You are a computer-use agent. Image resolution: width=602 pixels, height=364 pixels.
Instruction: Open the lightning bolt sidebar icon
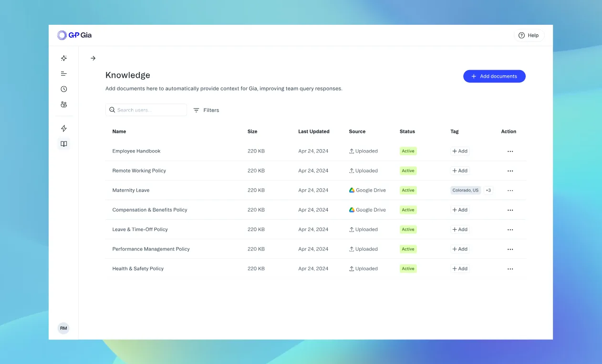[x=64, y=128]
